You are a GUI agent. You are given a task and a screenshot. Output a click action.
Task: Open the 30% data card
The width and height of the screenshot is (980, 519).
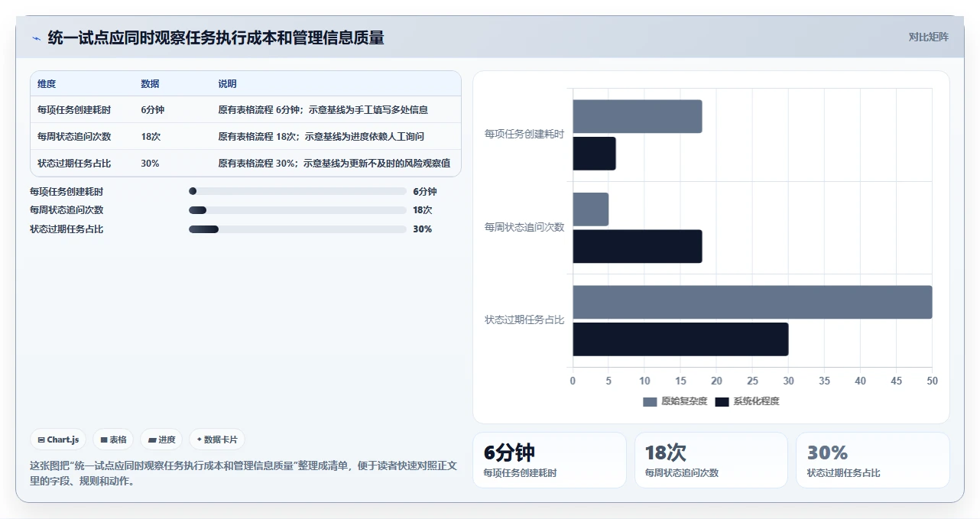point(873,460)
